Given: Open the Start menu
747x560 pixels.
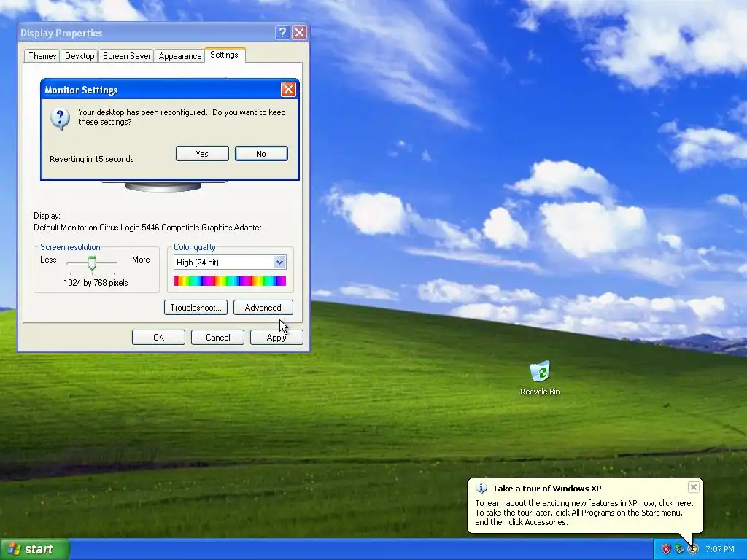Looking at the screenshot, I should (x=35, y=549).
